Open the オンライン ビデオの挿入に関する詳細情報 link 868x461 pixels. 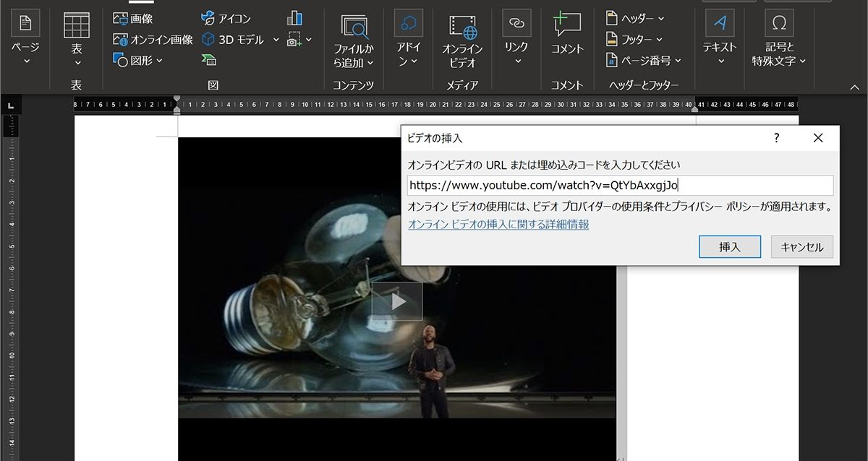point(498,225)
